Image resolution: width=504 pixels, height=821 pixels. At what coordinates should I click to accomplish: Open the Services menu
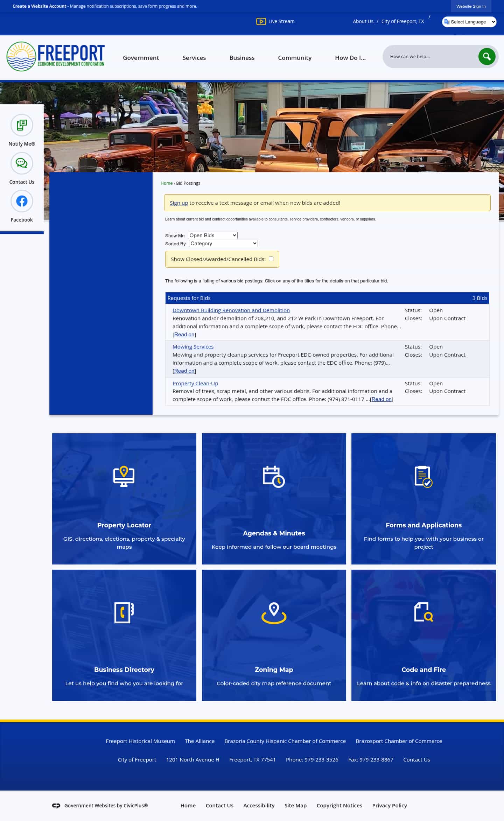pyautogui.click(x=194, y=58)
